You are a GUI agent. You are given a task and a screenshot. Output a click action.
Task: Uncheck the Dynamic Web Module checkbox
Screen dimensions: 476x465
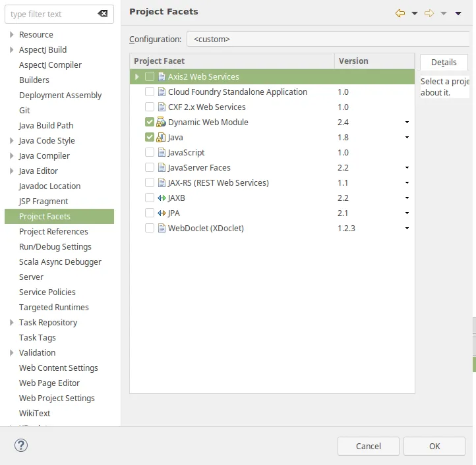pyautogui.click(x=150, y=123)
